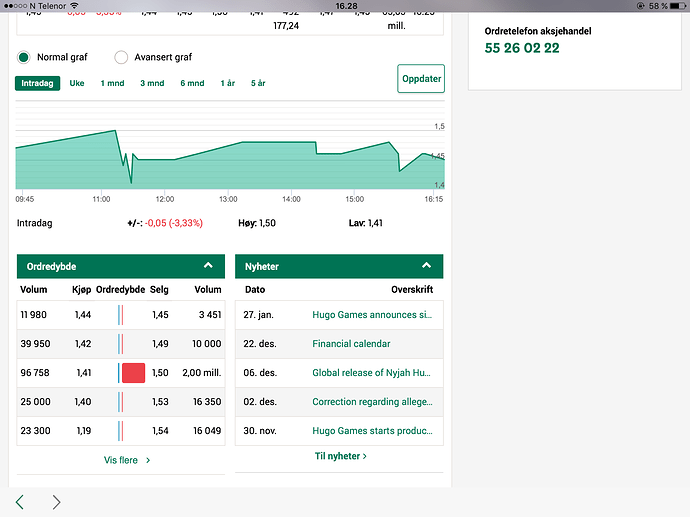690x517 pixels.
Task: Switch chart to 5 år period
Action: point(258,83)
